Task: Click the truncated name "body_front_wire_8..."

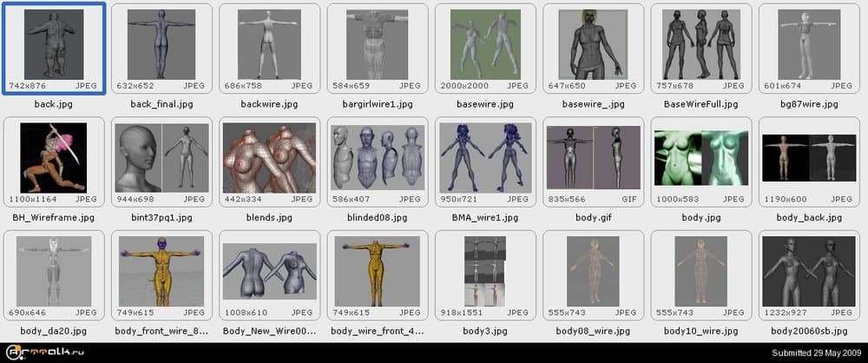Action: (x=161, y=332)
